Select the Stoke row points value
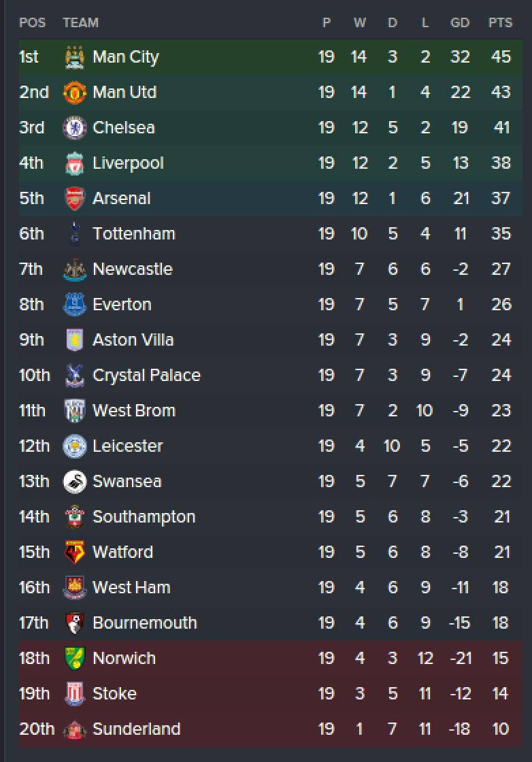Screen dimensions: 532x762 (501, 693)
